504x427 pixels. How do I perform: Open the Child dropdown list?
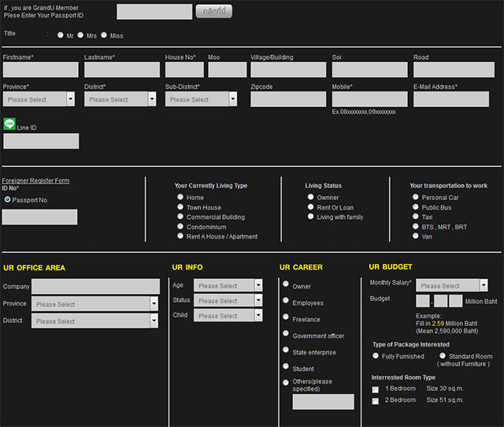[x=228, y=315]
